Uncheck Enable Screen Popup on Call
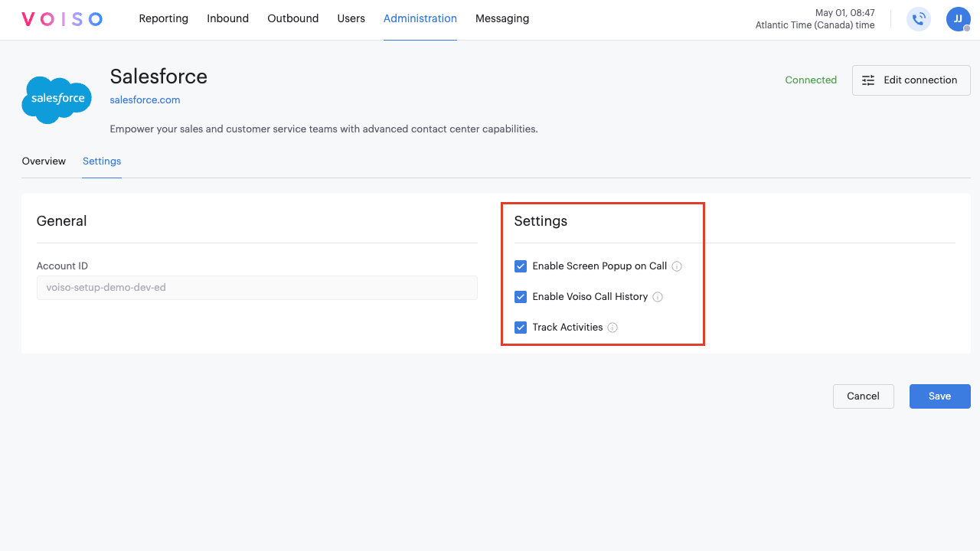 [x=521, y=266]
